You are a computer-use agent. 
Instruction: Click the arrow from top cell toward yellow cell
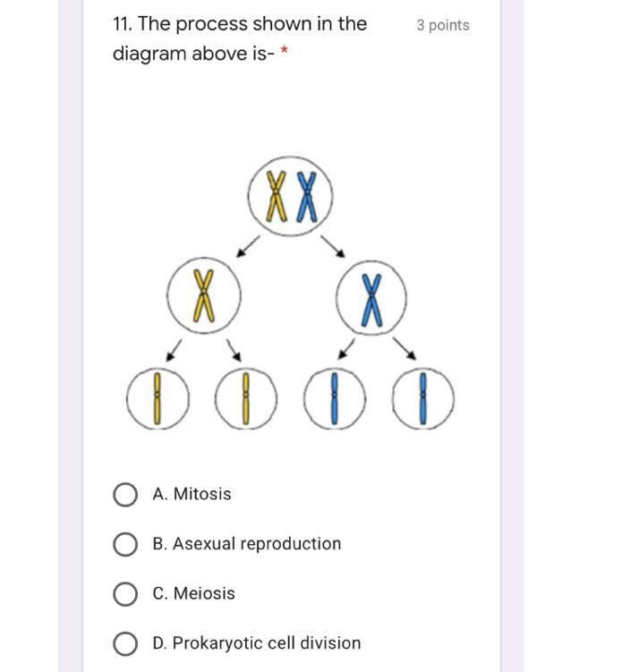tap(248, 245)
